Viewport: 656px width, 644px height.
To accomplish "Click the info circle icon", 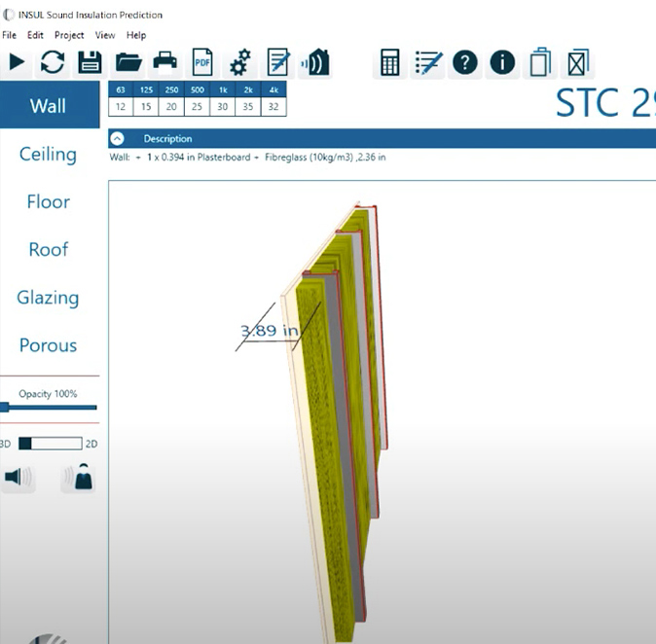I will [x=502, y=63].
